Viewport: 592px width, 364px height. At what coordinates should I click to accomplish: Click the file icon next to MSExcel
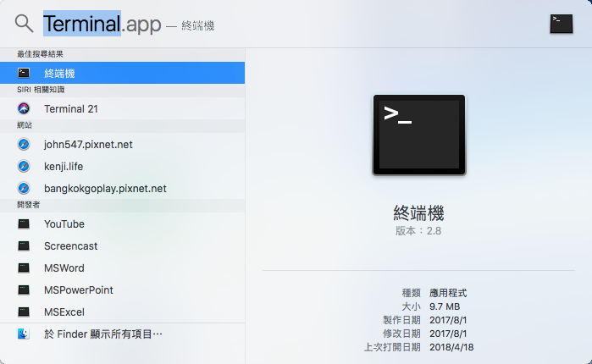click(24, 312)
